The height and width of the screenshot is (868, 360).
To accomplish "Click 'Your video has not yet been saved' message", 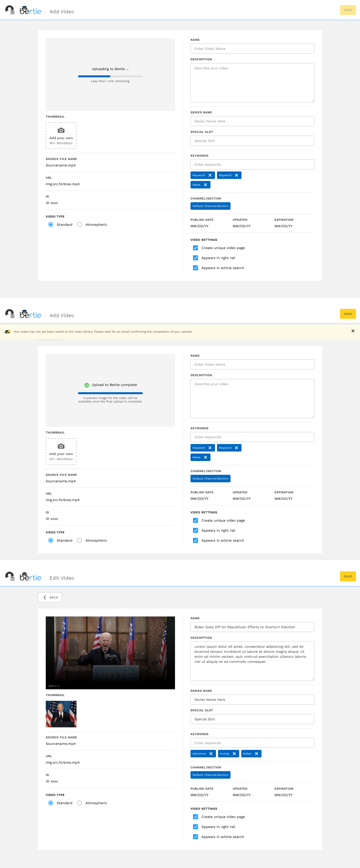I will [x=103, y=332].
